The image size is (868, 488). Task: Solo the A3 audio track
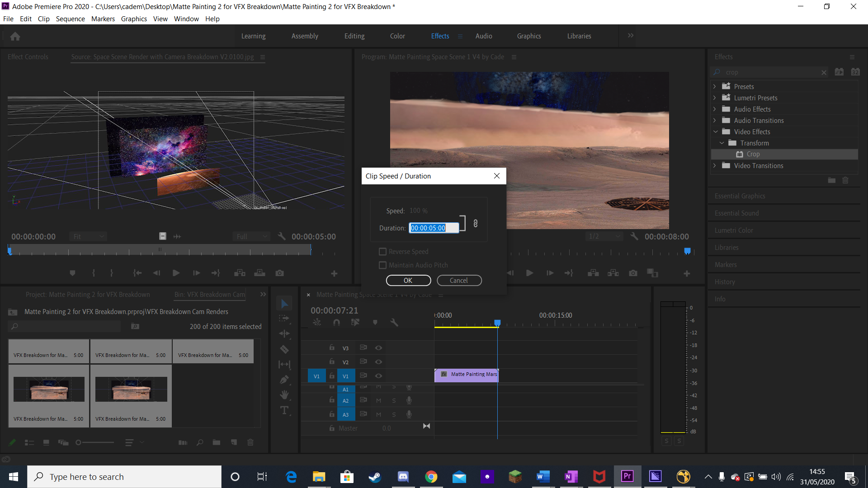tap(394, 415)
